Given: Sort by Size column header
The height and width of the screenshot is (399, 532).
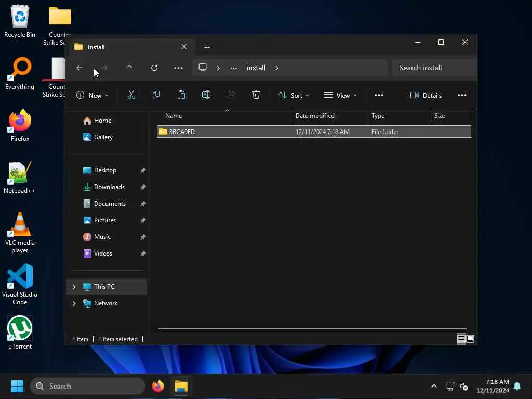Looking at the screenshot, I should (451, 116).
